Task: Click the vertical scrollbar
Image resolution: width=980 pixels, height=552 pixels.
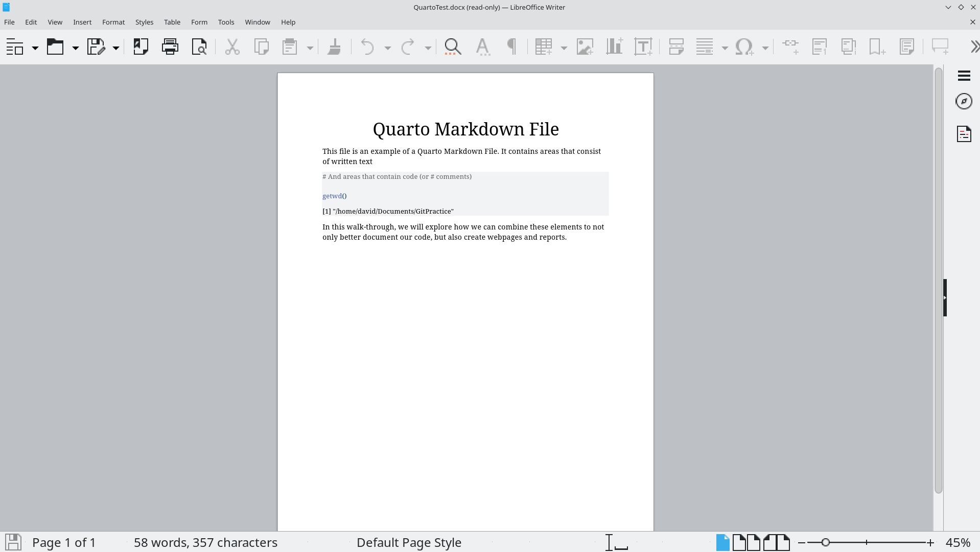Action: coord(938,281)
